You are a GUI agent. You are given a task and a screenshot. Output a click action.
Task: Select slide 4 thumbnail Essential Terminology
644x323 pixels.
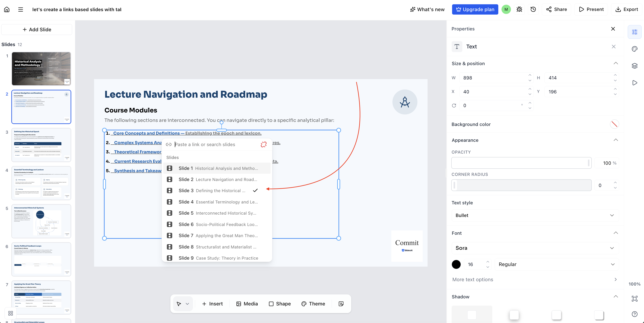point(41,183)
